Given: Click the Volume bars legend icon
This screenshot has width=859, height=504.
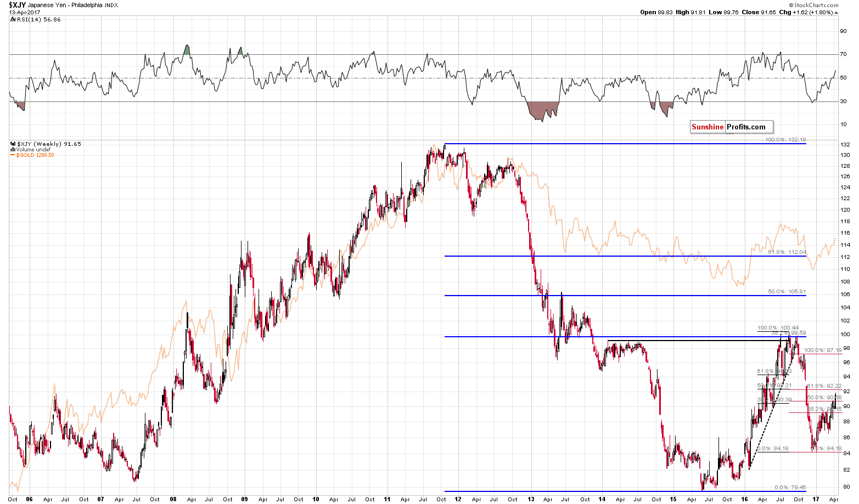Looking at the screenshot, I should click(x=13, y=150).
